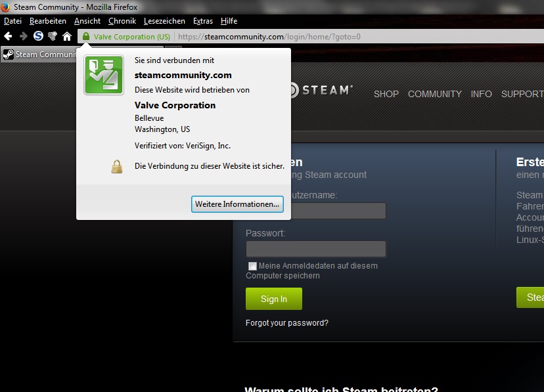Open the SUPPORT navigation link
The width and height of the screenshot is (544, 392).
522,94
